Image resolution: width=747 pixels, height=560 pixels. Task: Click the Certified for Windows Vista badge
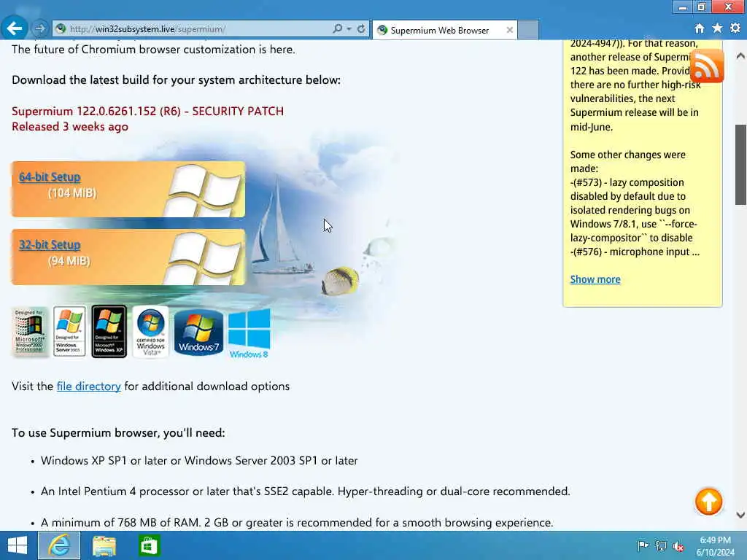tap(150, 332)
